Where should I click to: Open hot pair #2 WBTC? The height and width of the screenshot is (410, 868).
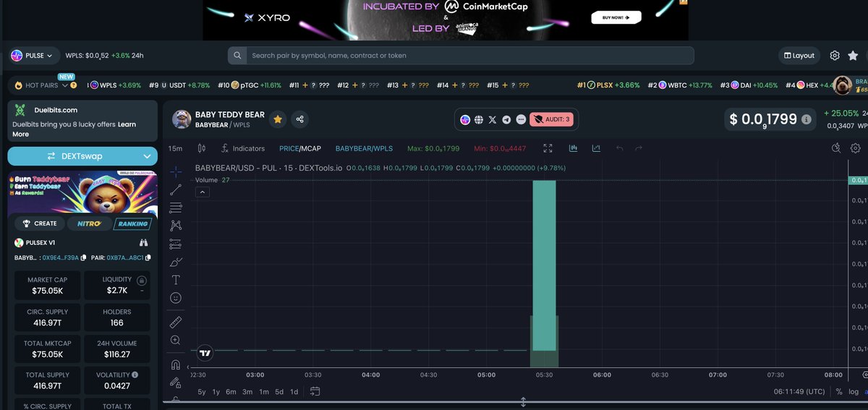click(680, 85)
